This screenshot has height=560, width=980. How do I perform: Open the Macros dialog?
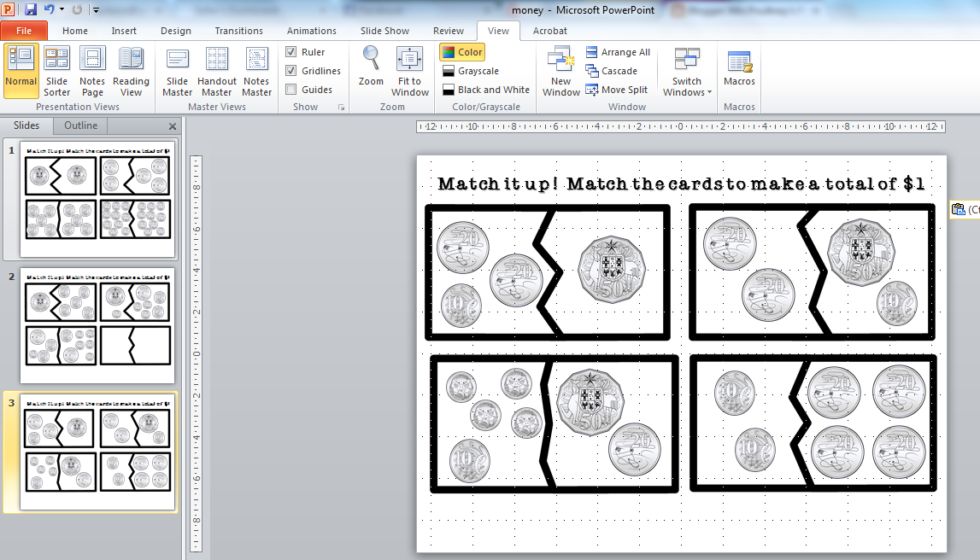coord(739,68)
